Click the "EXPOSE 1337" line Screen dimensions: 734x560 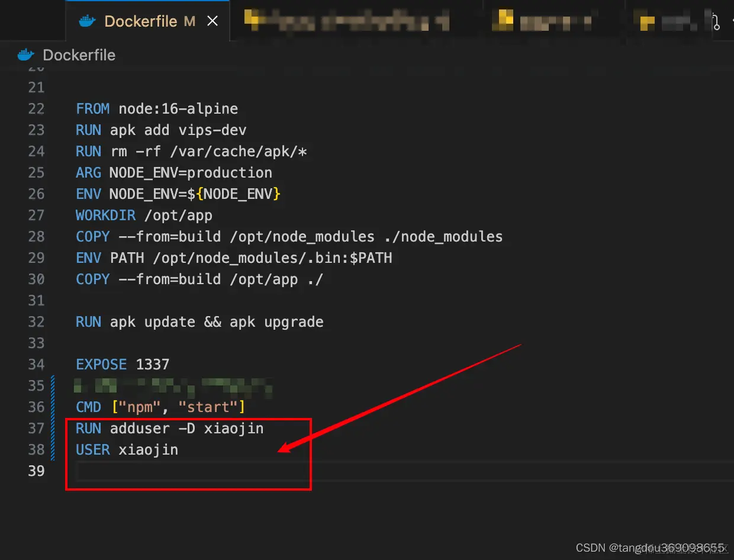pos(123,365)
